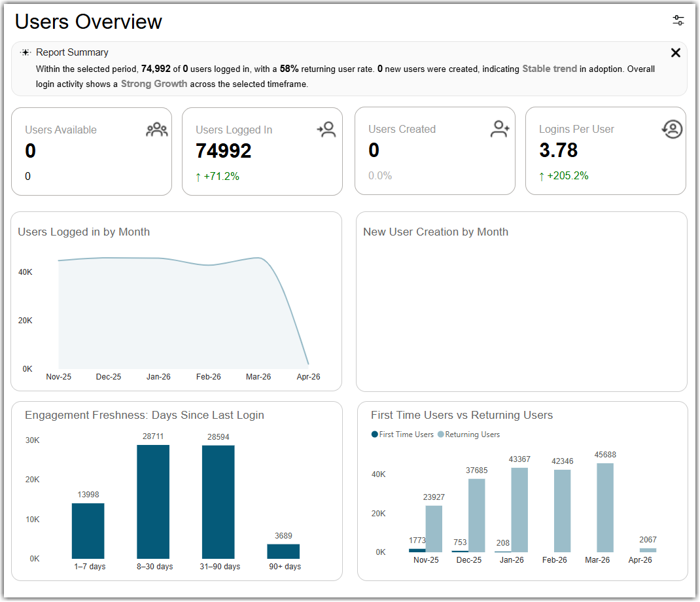Select the Logins Per User card

coord(605,151)
